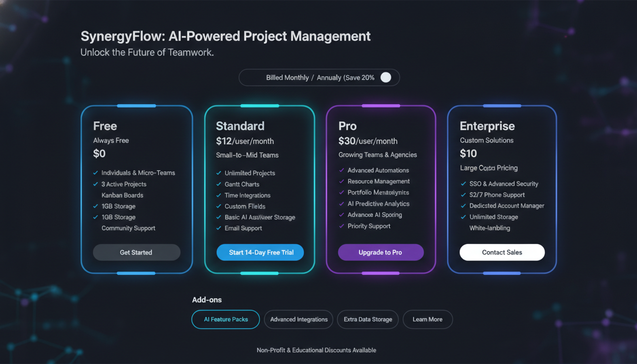Toggle the billing switch to annual

click(x=386, y=77)
